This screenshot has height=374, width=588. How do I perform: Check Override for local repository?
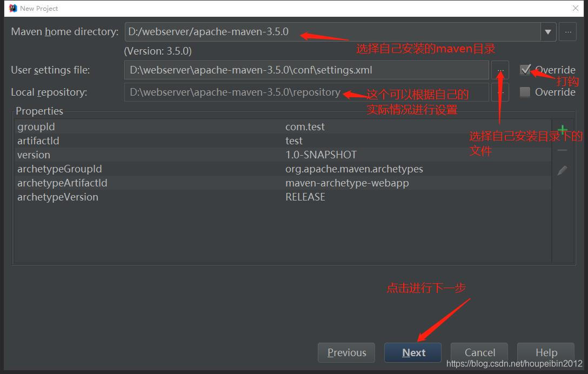coord(525,92)
